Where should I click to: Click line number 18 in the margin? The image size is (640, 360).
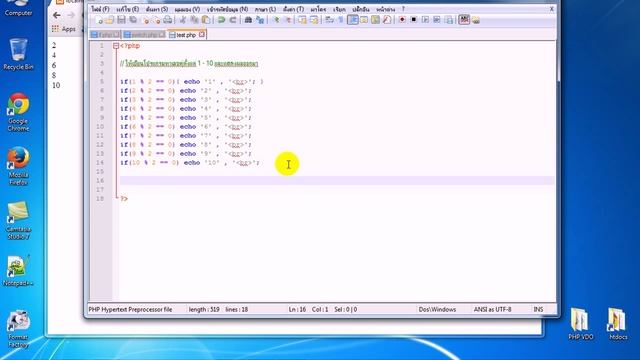click(100, 198)
